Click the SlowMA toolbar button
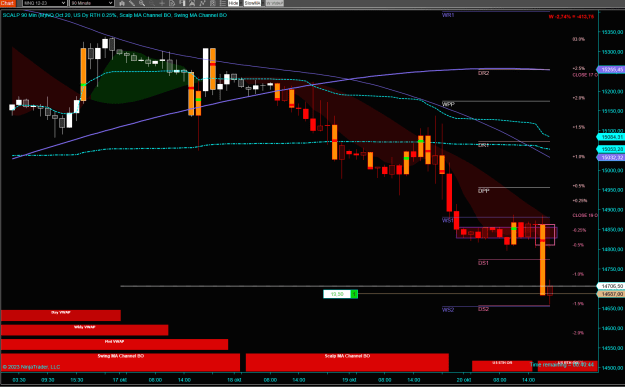 252,3
